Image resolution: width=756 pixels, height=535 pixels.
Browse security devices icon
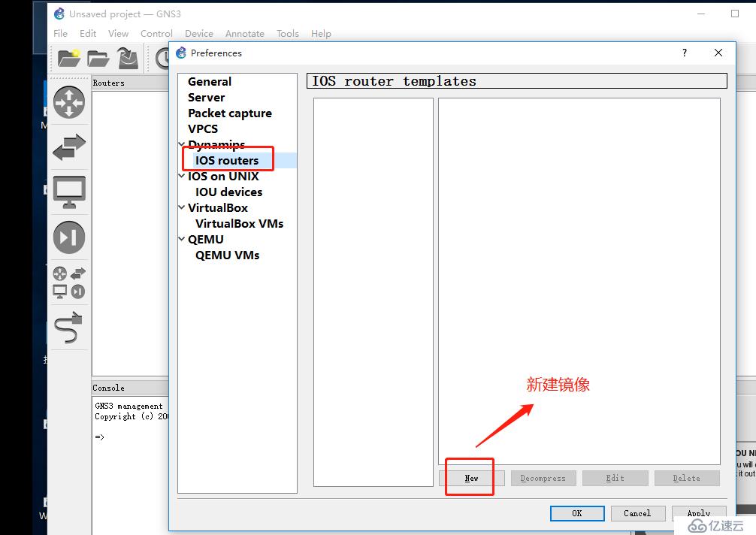[69, 237]
